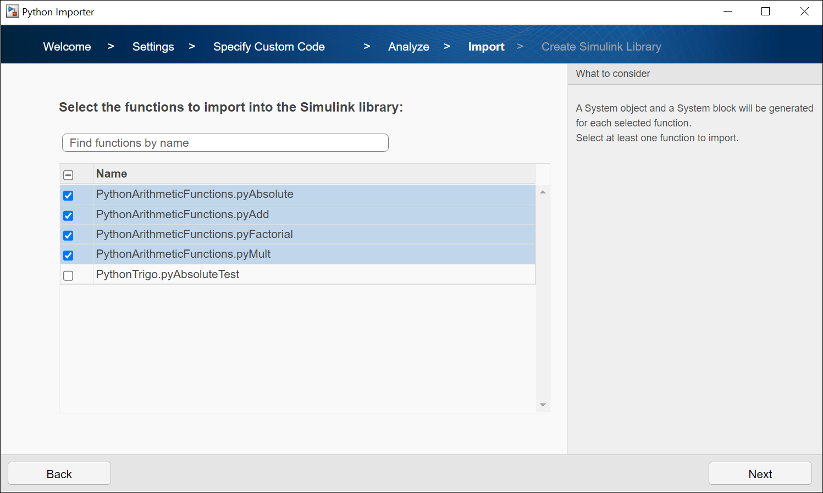Select the Import step

pyautogui.click(x=486, y=47)
